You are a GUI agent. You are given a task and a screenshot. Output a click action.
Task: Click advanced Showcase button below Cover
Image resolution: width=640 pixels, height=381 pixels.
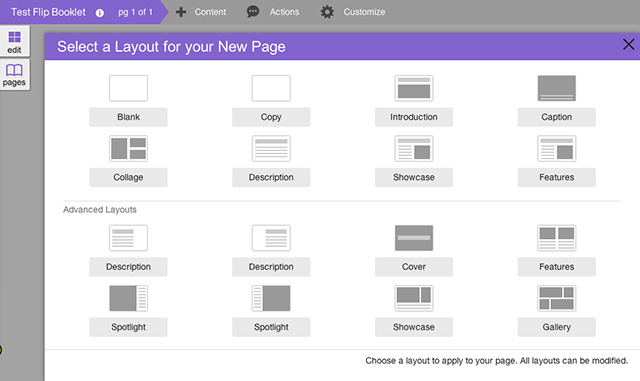pyautogui.click(x=414, y=328)
